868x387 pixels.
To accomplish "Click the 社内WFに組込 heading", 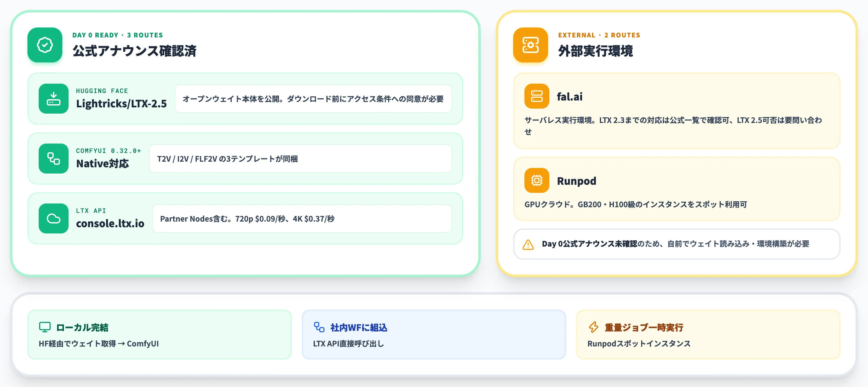I will pos(359,327).
